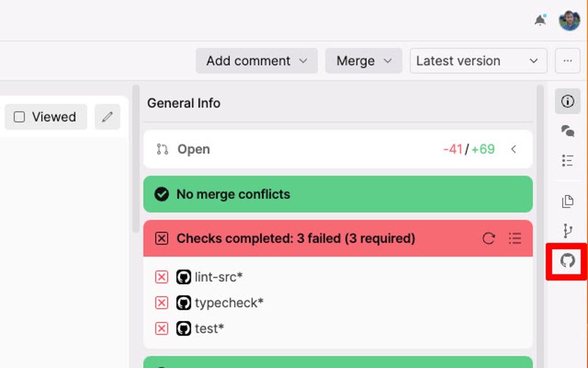588x368 pixels.
Task: Expand the diff stats with the chevron
Action: coord(514,149)
